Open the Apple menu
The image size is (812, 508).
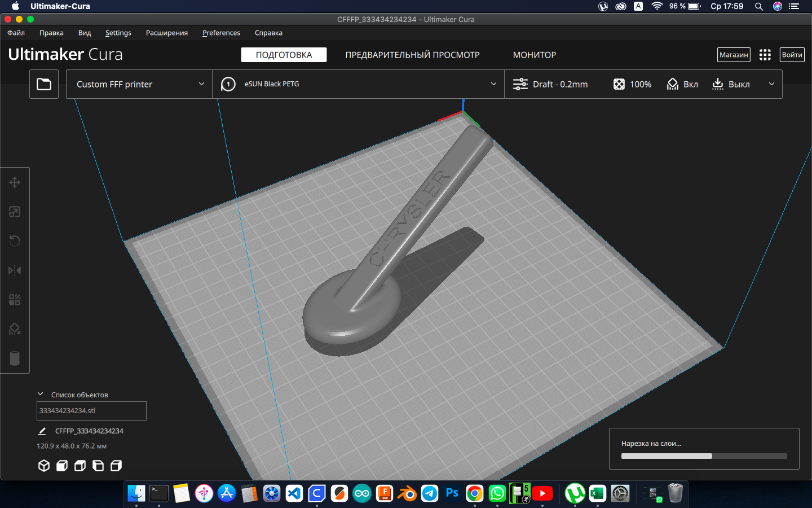tap(15, 6)
